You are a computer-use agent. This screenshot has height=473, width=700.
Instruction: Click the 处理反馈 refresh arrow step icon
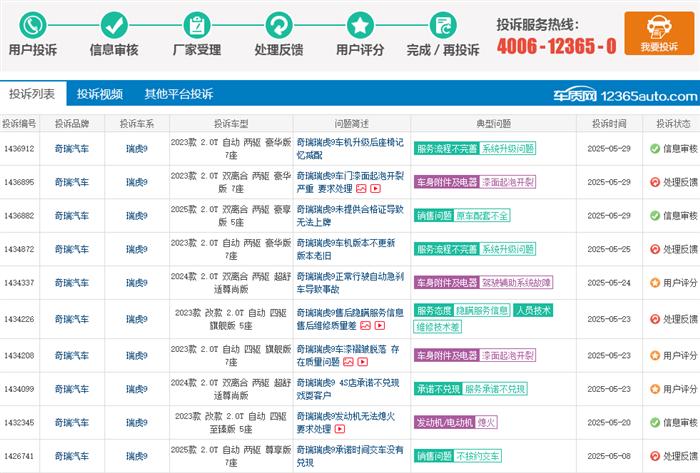(279, 25)
